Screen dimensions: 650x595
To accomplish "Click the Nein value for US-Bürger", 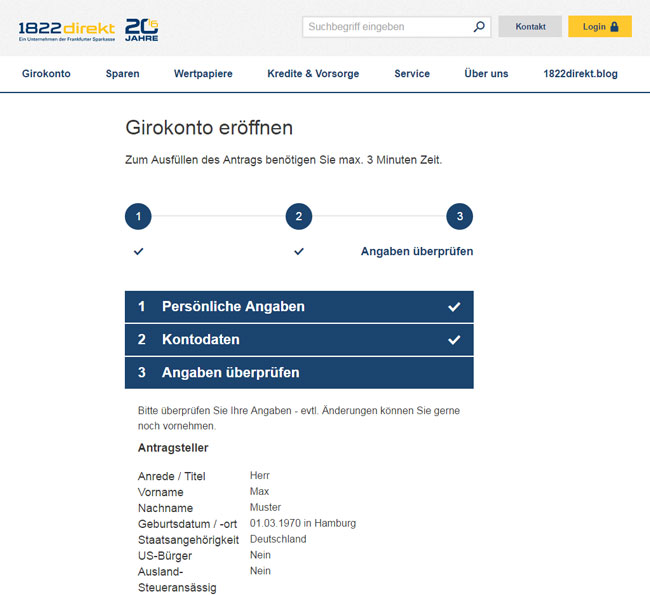I will [x=260, y=555].
